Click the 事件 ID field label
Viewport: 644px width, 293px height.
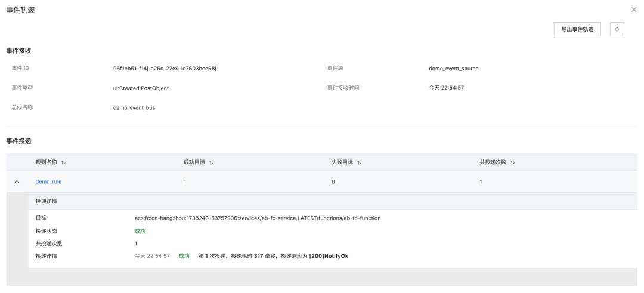(x=20, y=68)
